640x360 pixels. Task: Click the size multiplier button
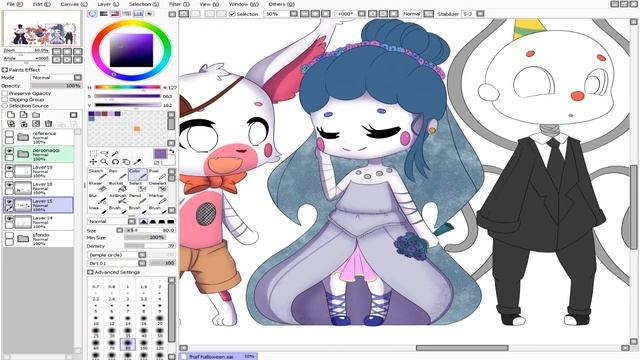point(120,230)
